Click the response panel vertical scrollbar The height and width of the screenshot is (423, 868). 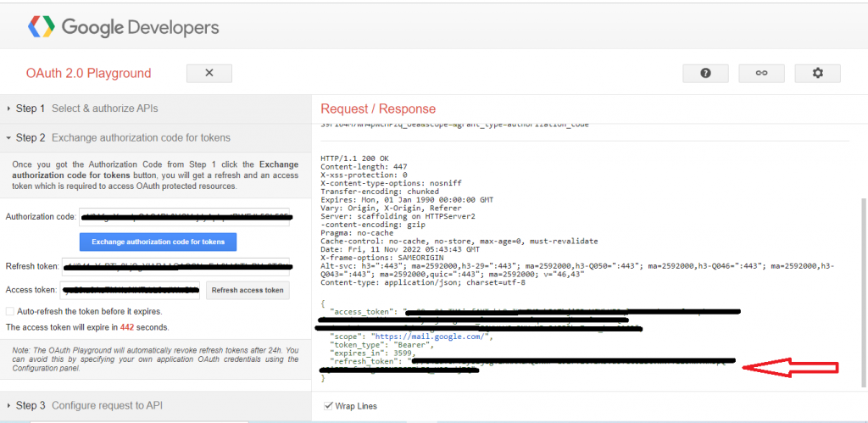pyautogui.click(x=864, y=293)
